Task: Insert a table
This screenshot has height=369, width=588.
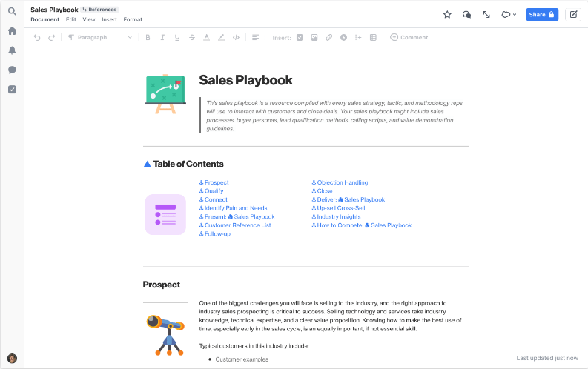Action: [x=373, y=38]
